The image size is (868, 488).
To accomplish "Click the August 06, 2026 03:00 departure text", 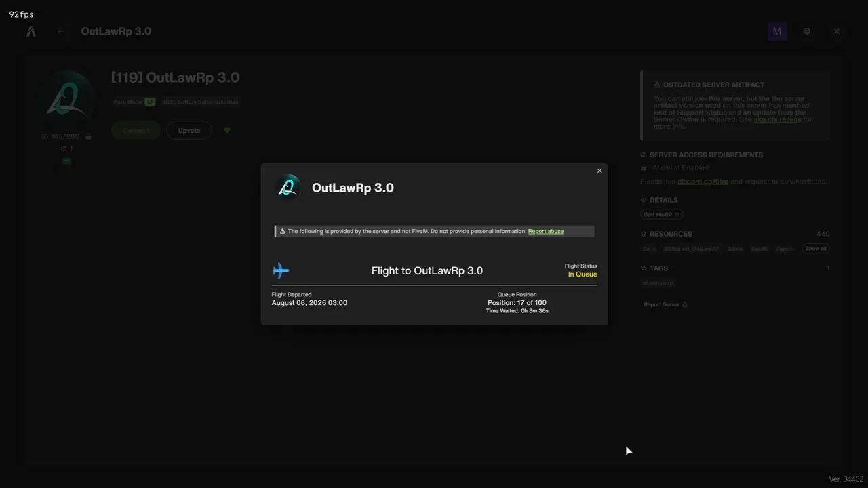I will pyautogui.click(x=309, y=303).
